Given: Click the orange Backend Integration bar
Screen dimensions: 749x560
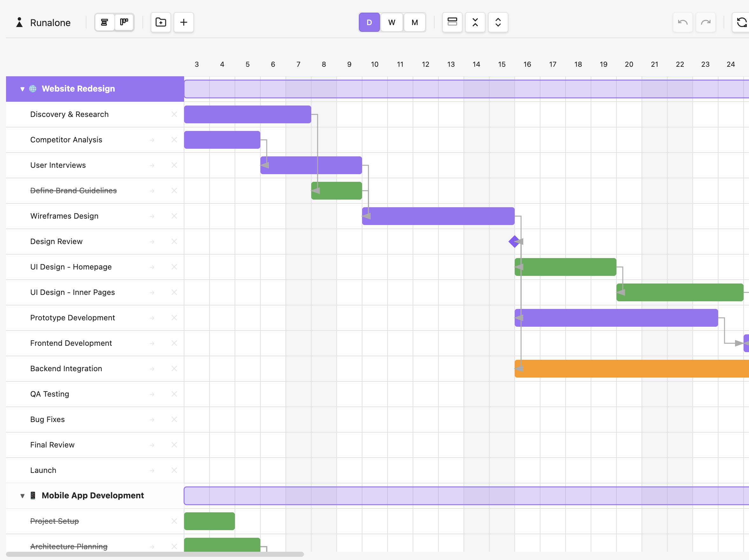Looking at the screenshot, I should pos(630,368).
